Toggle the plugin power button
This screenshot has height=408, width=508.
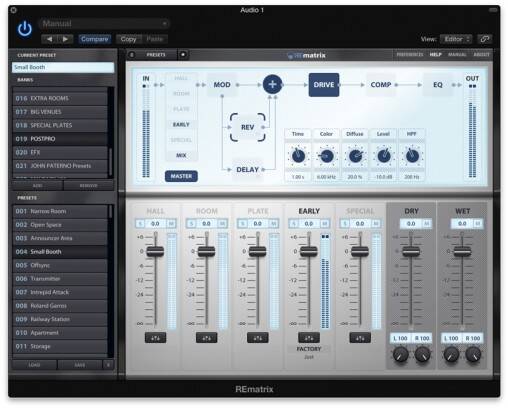click(25, 29)
